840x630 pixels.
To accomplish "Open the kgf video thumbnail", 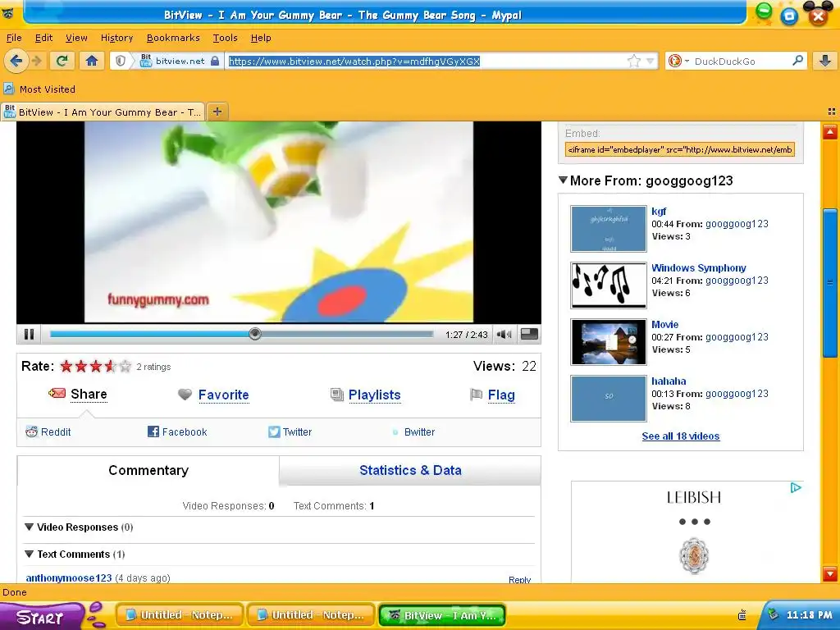I will 609,229.
